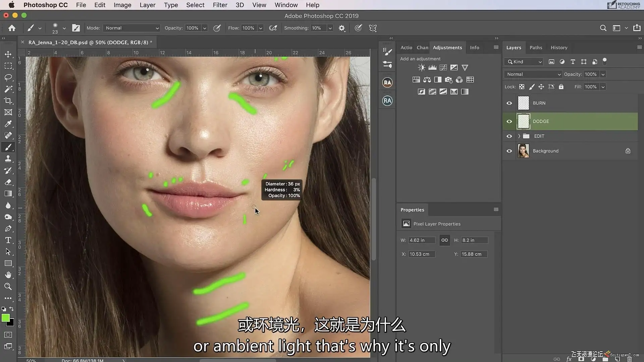
Task: Open symmetry paint butterfly options
Action: coord(373,28)
